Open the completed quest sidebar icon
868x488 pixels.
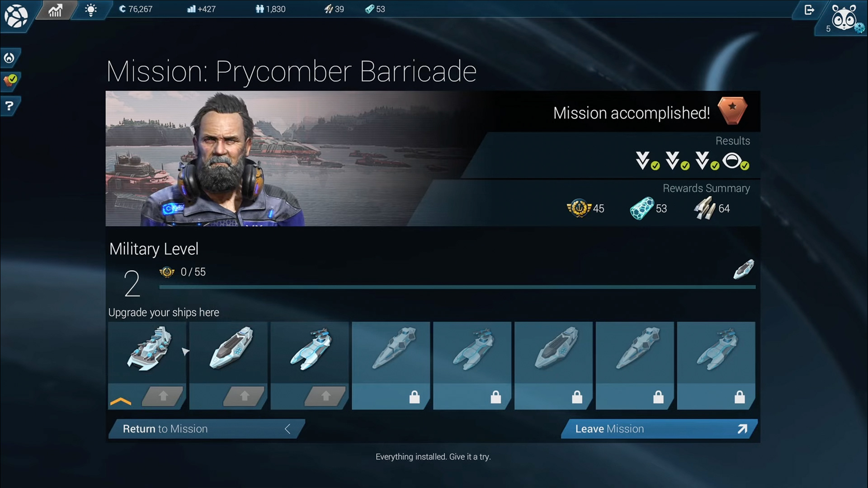pos(10,80)
